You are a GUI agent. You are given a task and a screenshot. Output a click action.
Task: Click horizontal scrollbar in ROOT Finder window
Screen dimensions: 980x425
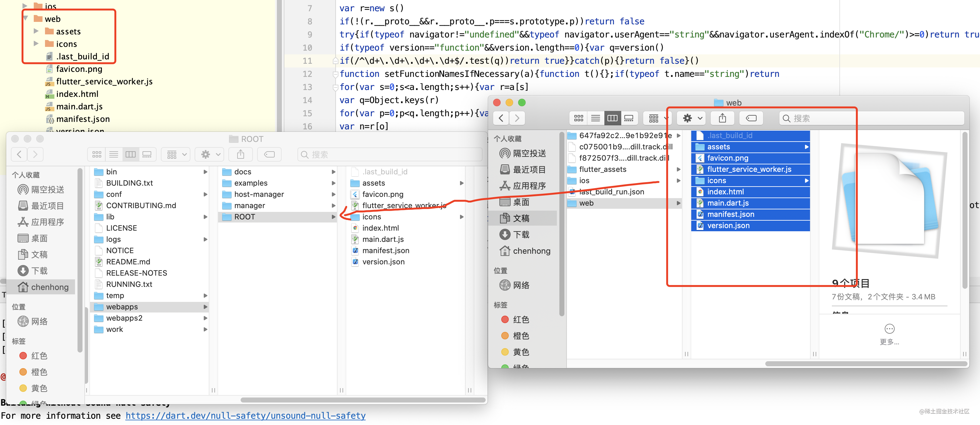(x=363, y=400)
